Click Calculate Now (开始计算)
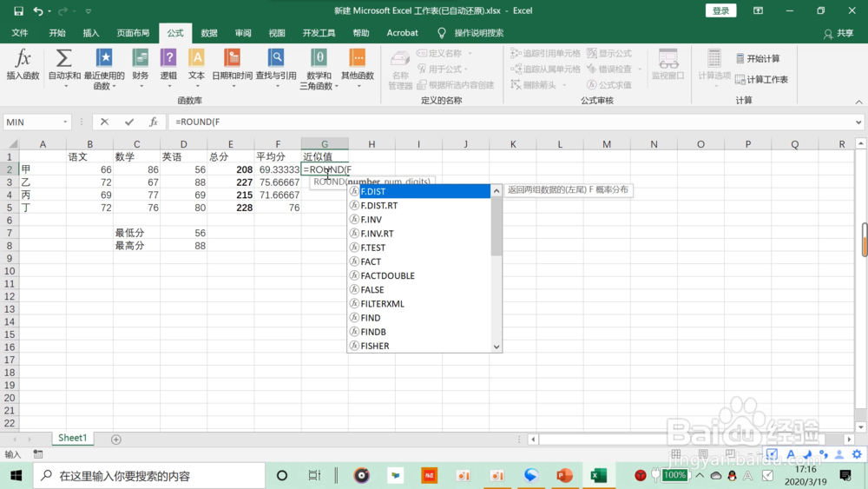The width and height of the screenshot is (868, 489). (758, 59)
